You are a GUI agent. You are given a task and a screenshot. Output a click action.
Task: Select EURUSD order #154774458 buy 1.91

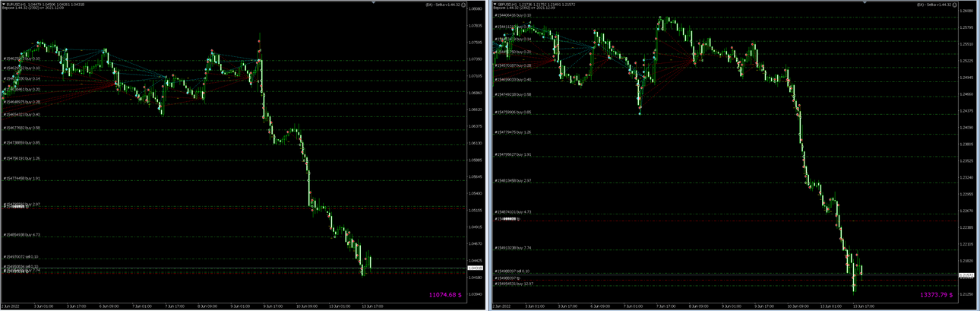(21, 178)
